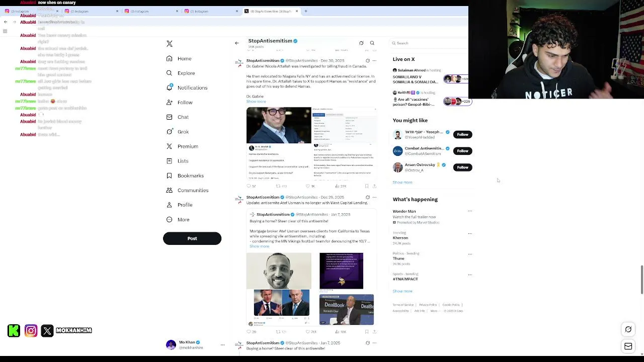
Task: Click the Profile icon in the sidebar
Action: tap(170, 205)
